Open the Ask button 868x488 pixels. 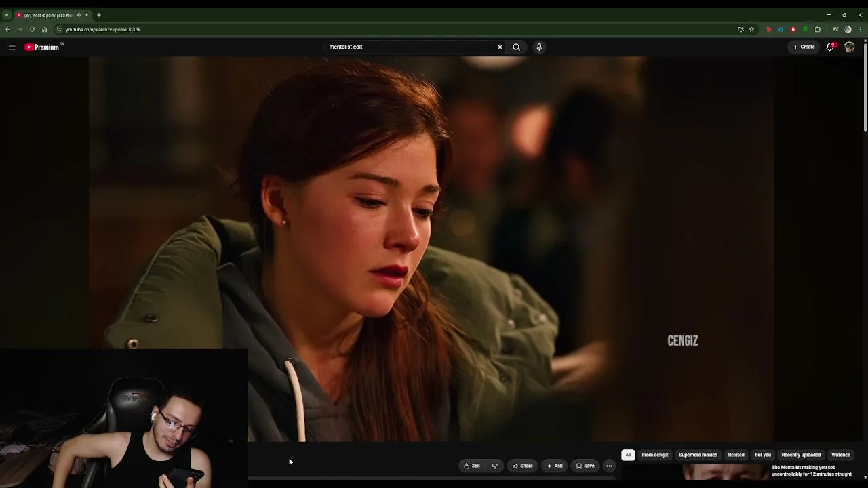[555, 466]
